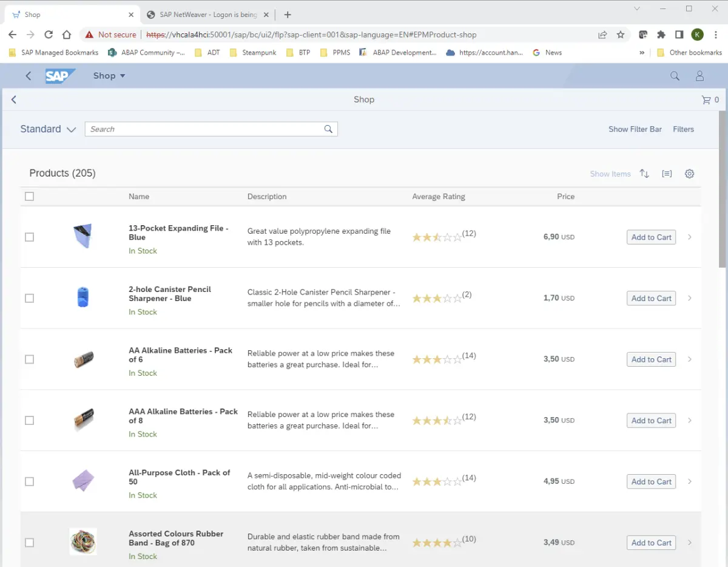Open the table sort icon
728x567 pixels.
point(644,174)
